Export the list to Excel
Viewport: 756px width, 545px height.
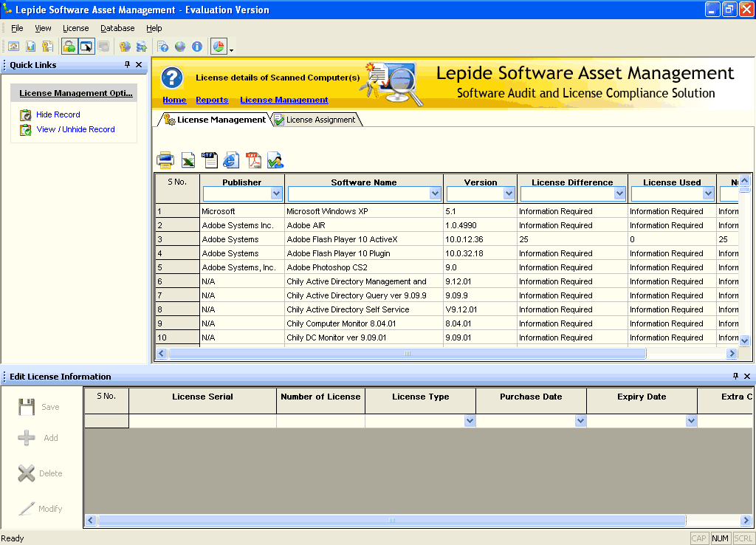[188, 160]
